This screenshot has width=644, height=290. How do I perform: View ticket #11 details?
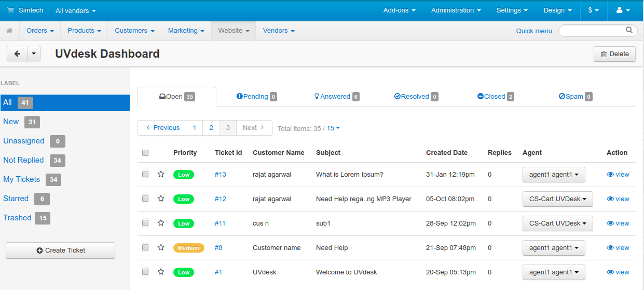tap(618, 223)
